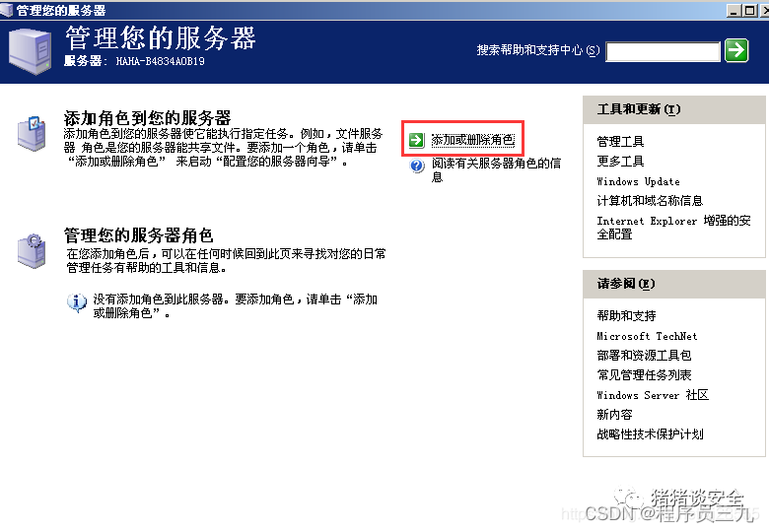Viewport: 769px width, 532px height.
Task: Click the title bar window icon
Action: coord(6,10)
